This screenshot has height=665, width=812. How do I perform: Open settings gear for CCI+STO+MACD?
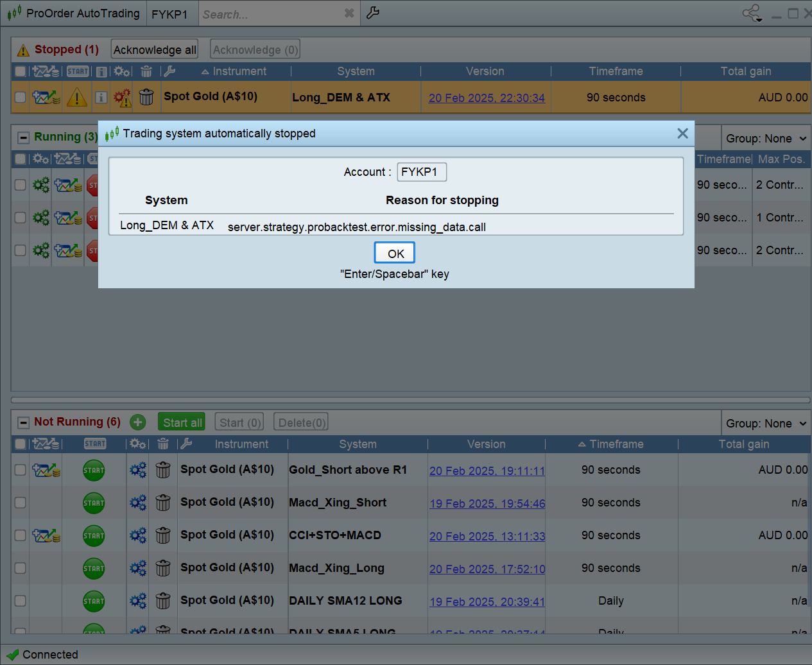pyautogui.click(x=138, y=536)
